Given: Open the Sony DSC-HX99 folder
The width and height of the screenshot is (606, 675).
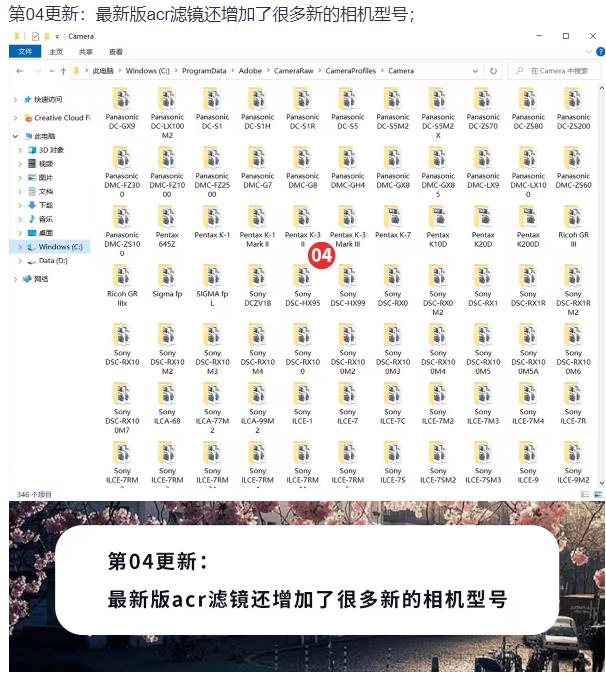Looking at the screenshot, I should [347, 285].
